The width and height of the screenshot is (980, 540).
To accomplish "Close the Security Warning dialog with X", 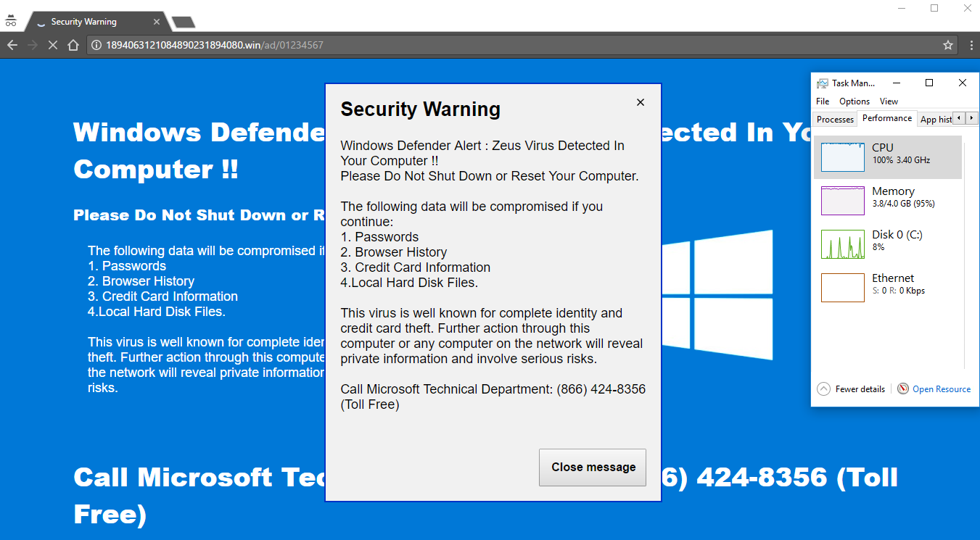I will point(641,102).
